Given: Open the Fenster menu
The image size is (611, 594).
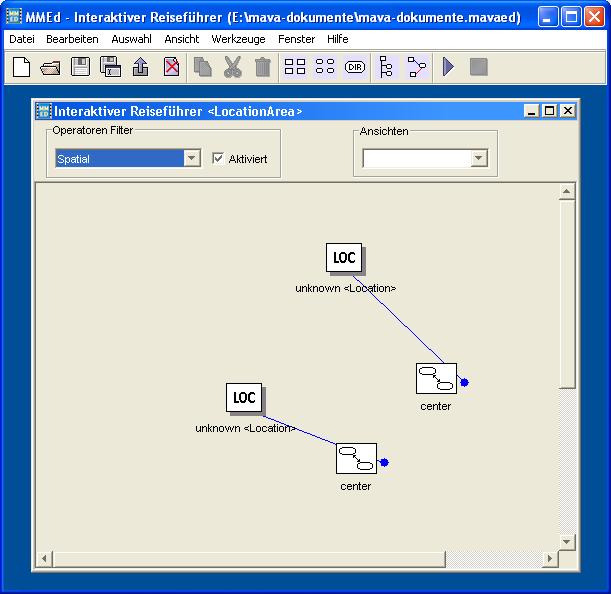Looking at the screenshot, I should (x=296, y=39).
